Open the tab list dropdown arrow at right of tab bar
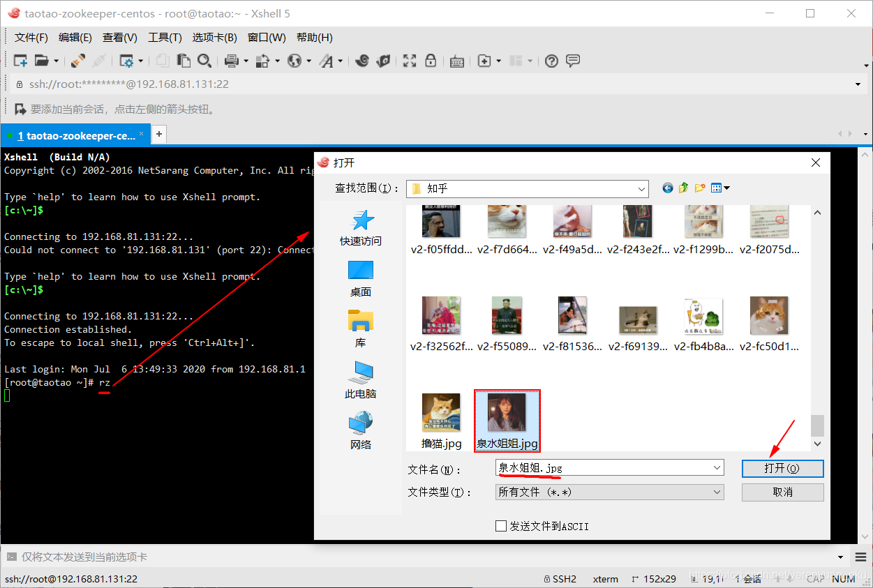 (866, 134)
